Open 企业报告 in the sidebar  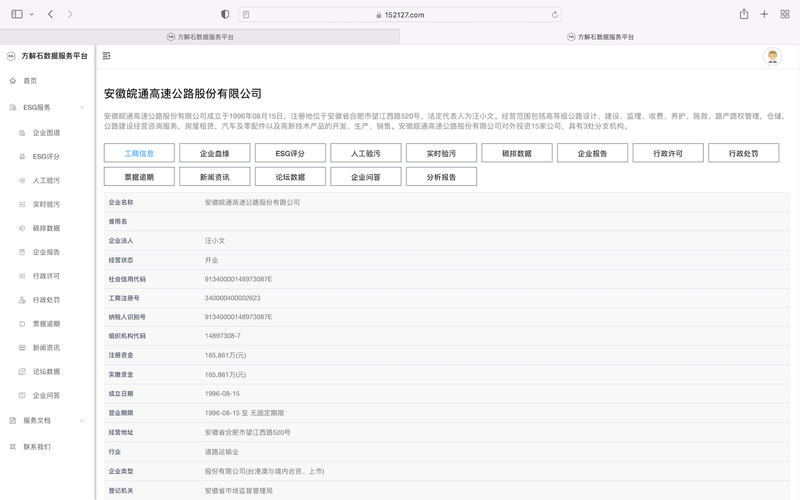coord(47,252)
